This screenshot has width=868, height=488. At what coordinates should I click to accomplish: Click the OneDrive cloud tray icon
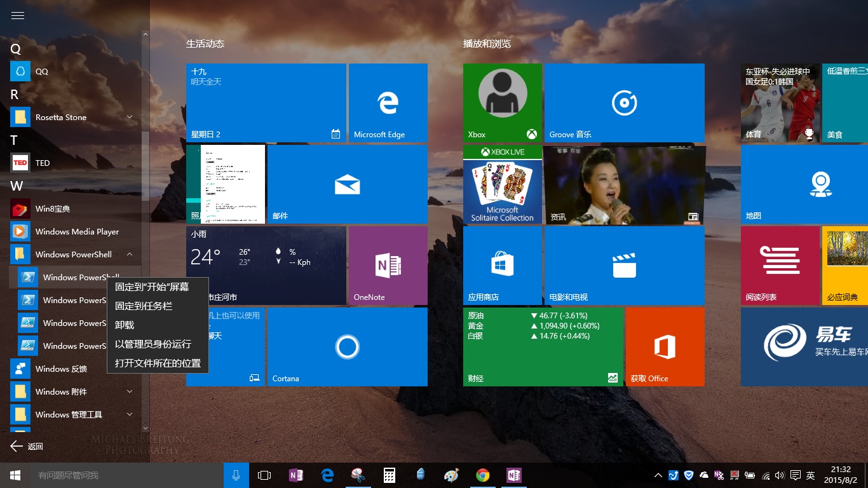click(x=704, y=475)
